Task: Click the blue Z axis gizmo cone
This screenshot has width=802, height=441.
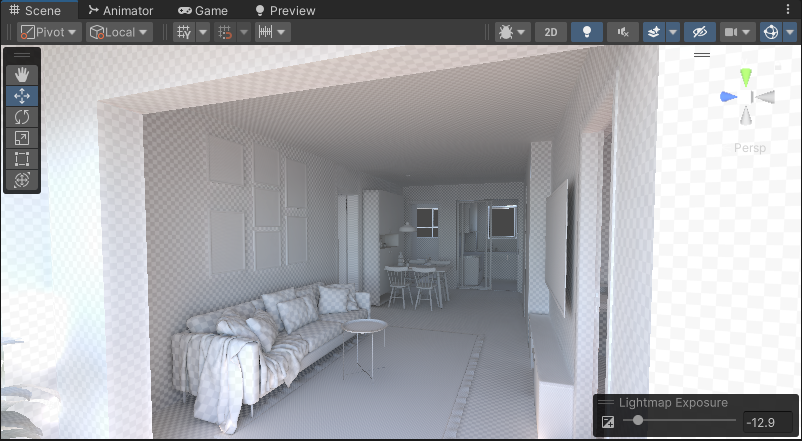Action: [x=728, y=97]
